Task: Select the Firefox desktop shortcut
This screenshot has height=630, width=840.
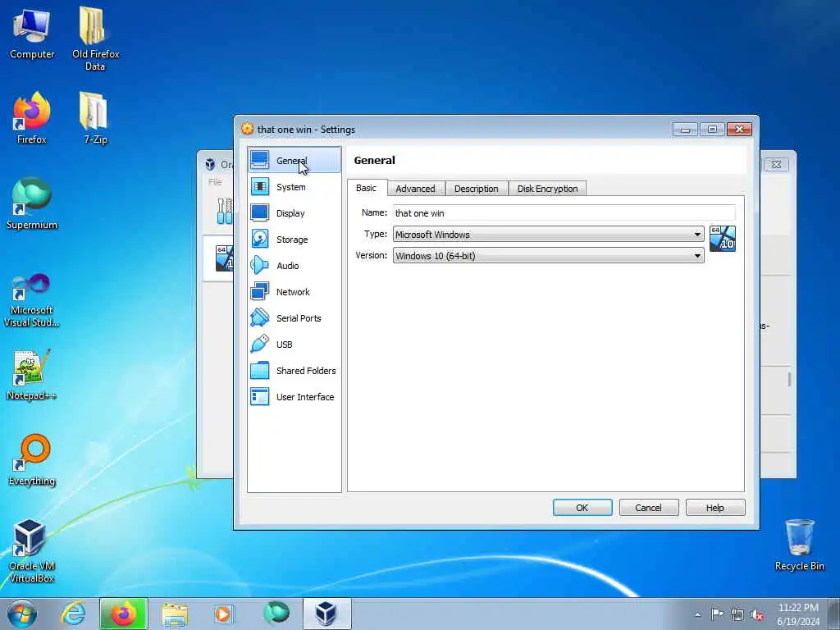Action: 32,118
